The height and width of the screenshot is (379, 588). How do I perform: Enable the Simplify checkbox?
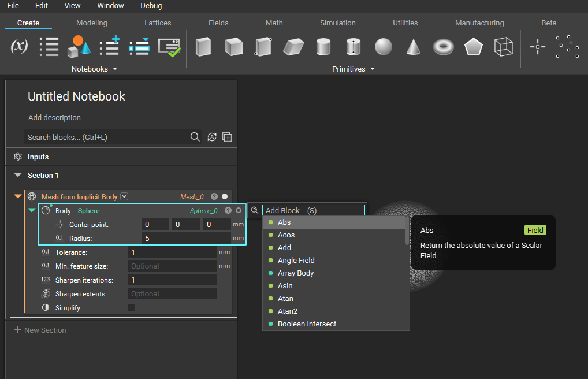(132, 308)
